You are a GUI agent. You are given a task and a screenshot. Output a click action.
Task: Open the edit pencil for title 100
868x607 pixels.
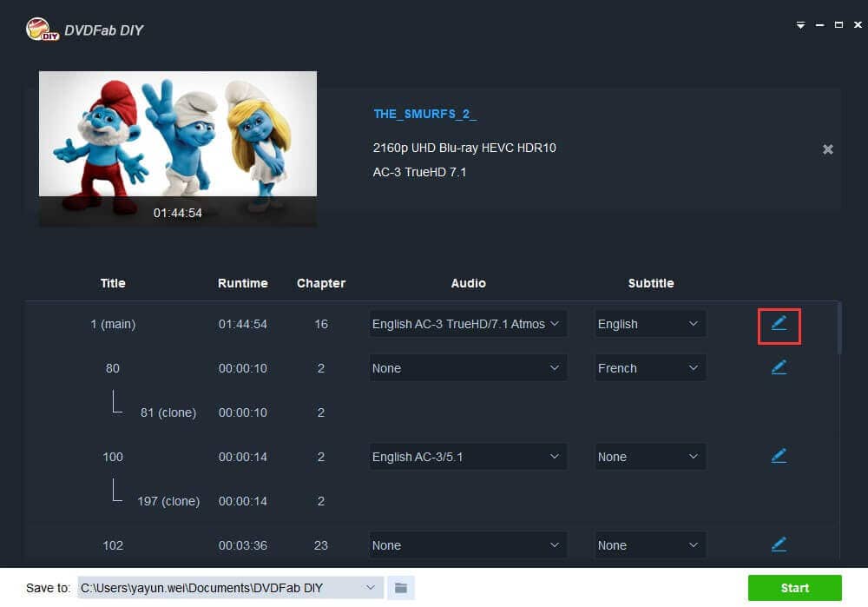[779, 456]
